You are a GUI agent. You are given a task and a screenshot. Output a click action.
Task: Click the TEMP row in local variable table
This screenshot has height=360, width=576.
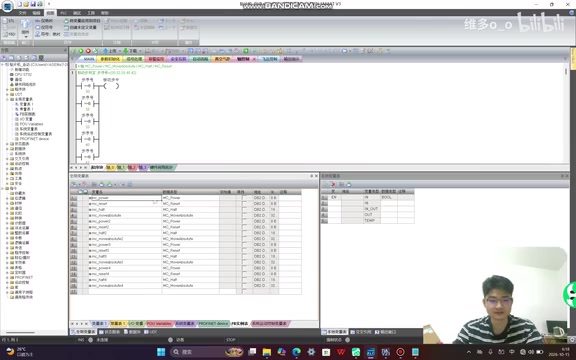(367, 220)
